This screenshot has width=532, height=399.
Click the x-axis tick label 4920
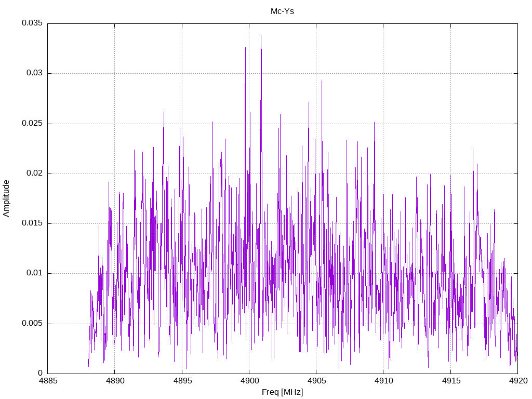point(518,381)
